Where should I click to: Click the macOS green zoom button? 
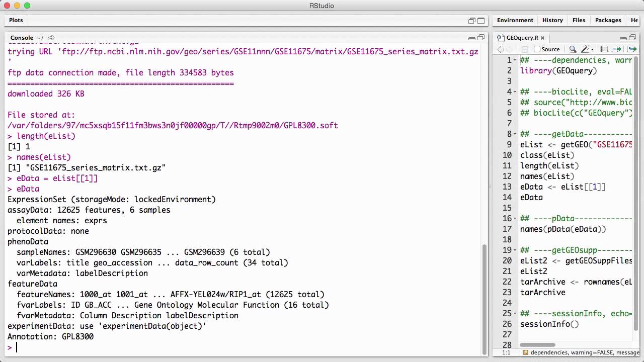click(27, 6)
